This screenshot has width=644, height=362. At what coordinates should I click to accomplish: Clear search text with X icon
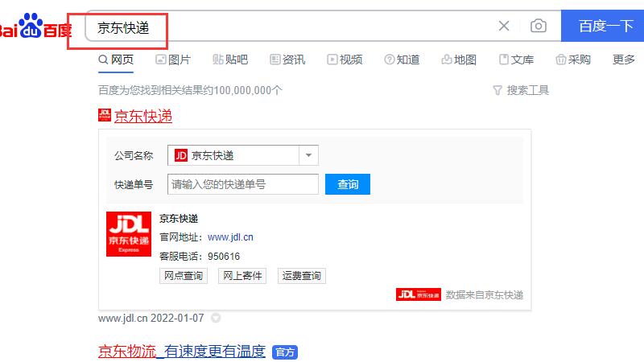click(x=504, y=26)
